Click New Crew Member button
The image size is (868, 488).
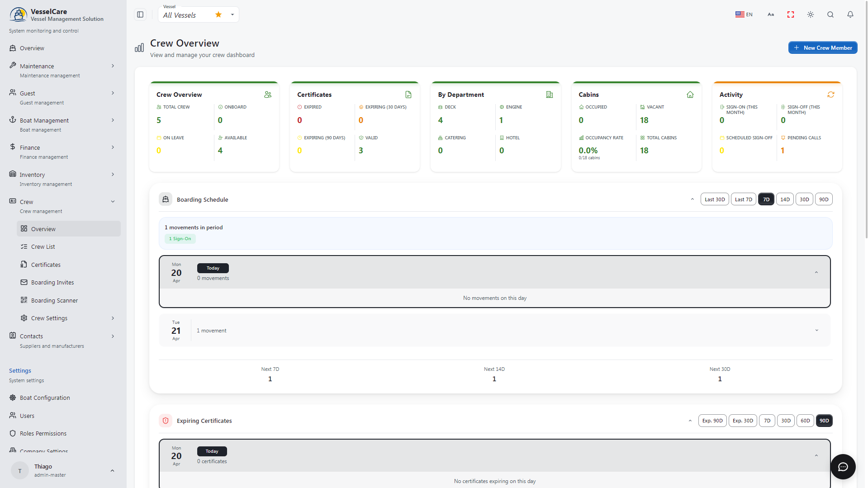coord(823,47)
